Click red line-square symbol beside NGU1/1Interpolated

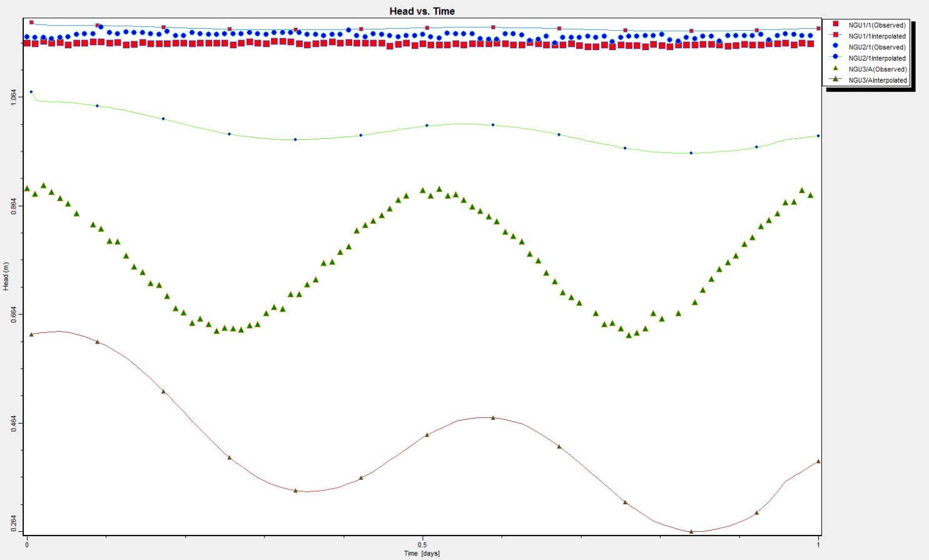coord(835,35)
